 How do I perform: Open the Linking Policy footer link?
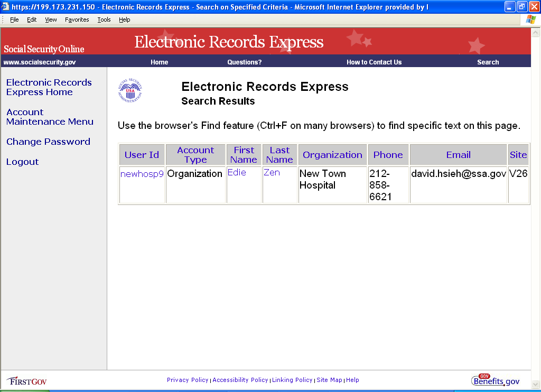(292, 380)
